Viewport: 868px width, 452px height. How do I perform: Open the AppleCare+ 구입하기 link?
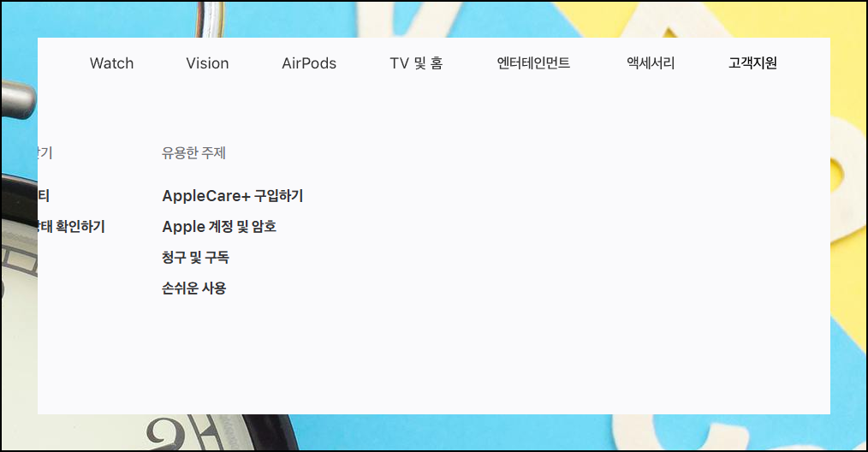coord(233,196)
